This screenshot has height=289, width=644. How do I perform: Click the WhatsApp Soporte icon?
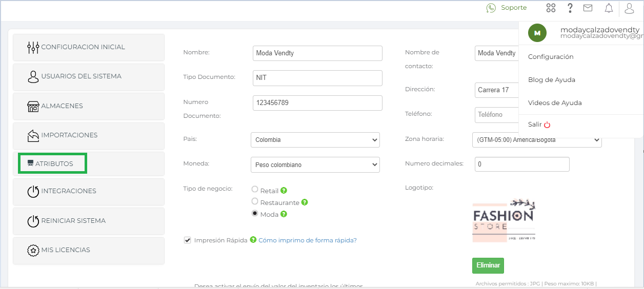pos(491,8)
